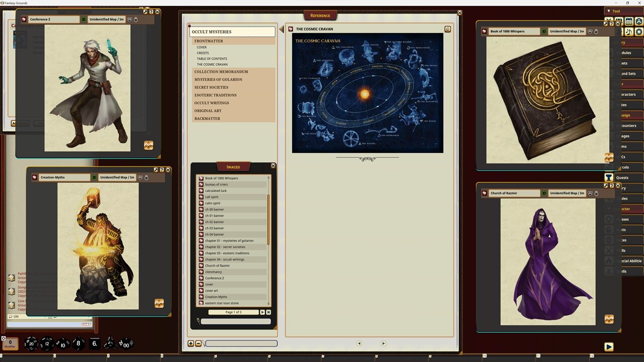Screen dimensions: 644x362
Task: Click the player-view smiley icon on Conference Z toolbar
Action: [129, 19]
